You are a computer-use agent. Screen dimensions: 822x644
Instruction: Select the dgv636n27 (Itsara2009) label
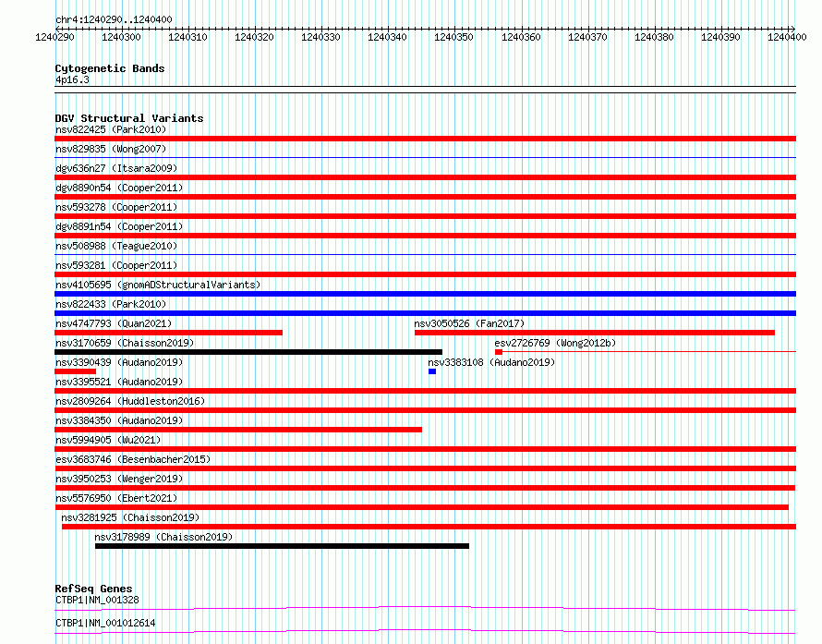116,168
